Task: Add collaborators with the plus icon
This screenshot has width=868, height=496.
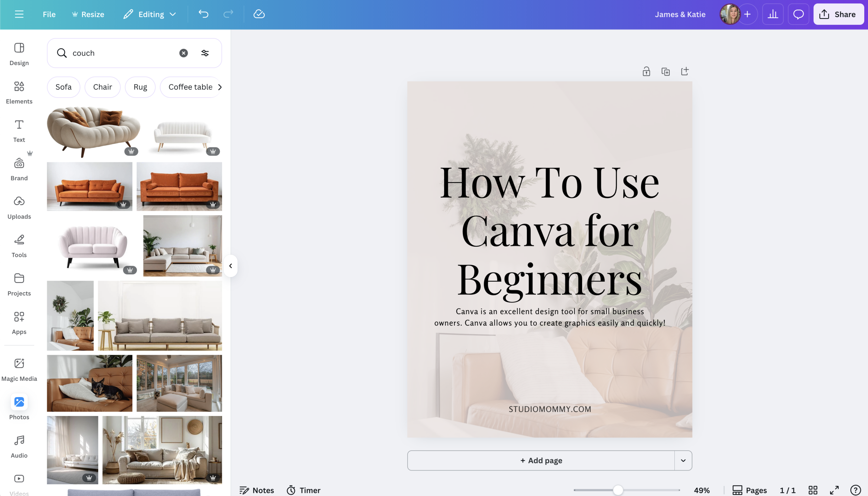Action: point(748,14)
